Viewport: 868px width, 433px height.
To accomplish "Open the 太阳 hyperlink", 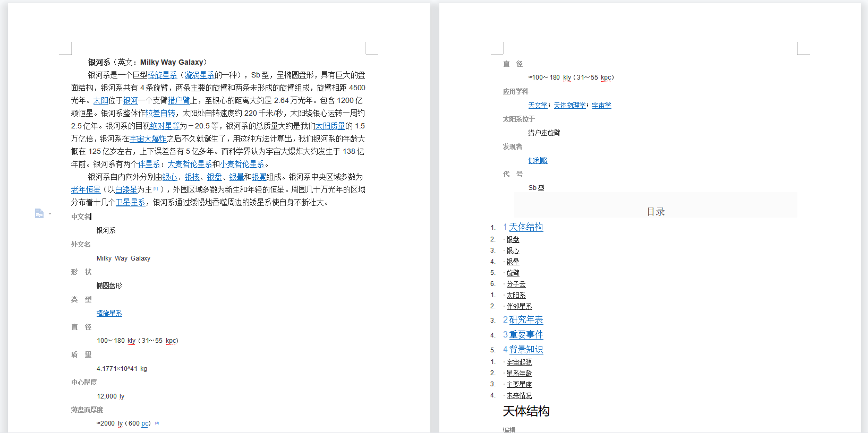I will pyautogui.click(x=100, y=101).
